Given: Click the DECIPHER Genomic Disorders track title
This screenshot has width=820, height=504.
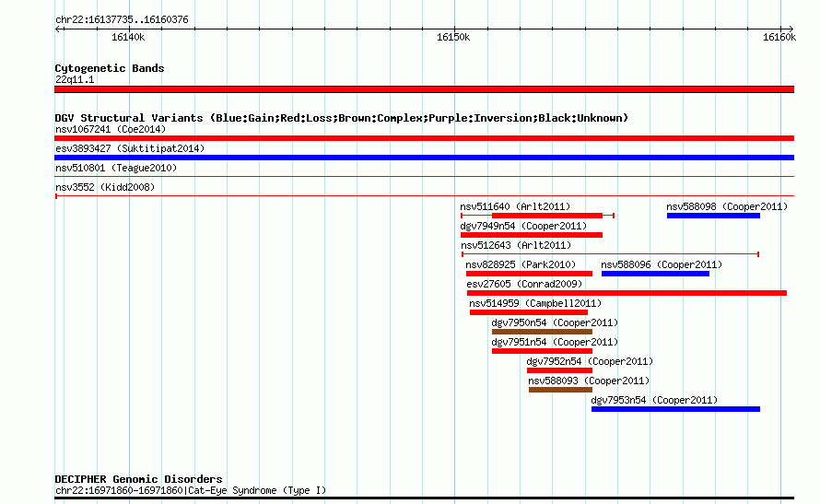Looking at the screenshot, I should 138,479.
